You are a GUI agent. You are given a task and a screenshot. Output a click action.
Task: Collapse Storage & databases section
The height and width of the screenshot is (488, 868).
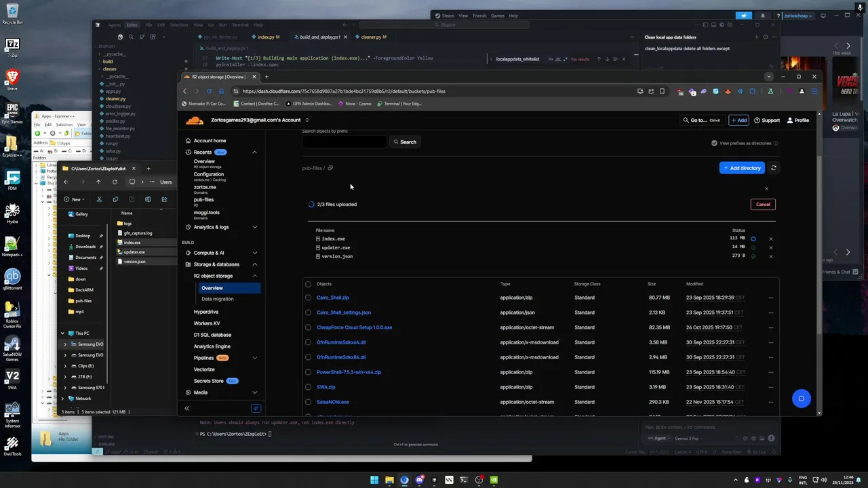coord(255,264)
